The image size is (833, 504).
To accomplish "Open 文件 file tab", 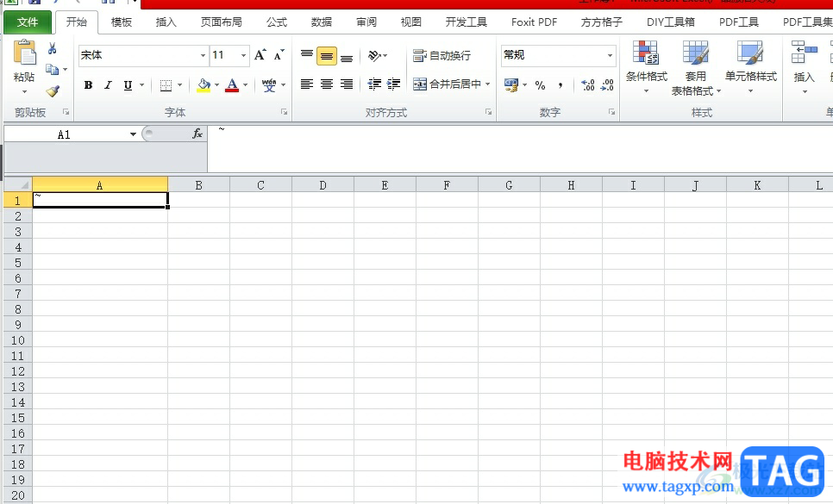I will point(28,22).
